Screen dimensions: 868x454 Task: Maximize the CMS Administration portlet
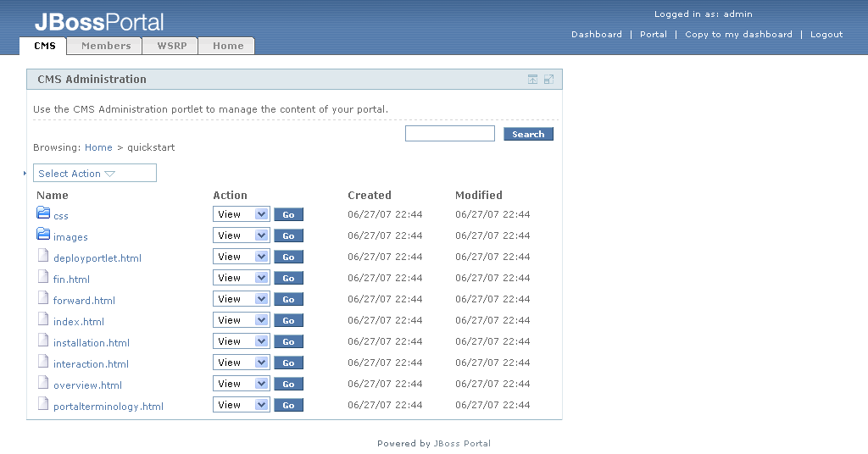click(548, 80)
